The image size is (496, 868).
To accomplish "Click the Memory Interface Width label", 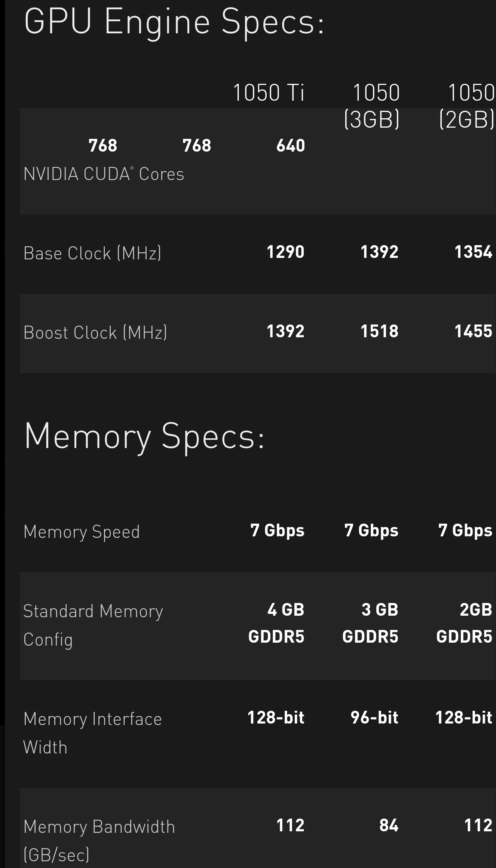I will tap(92, 733).
